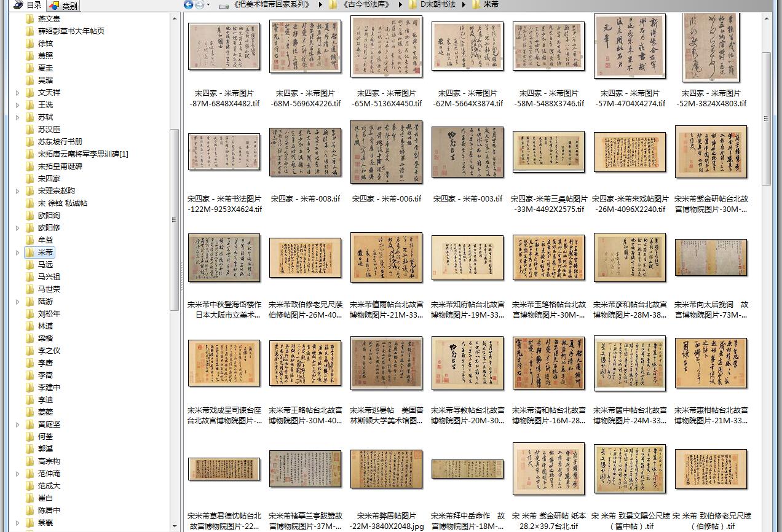Viewport: 782px width, 532px height.
Task: Navigate to 《把美术馆带回家系列》 in breadcrumb
Action: pyautogui.click(x=272, y=4)
